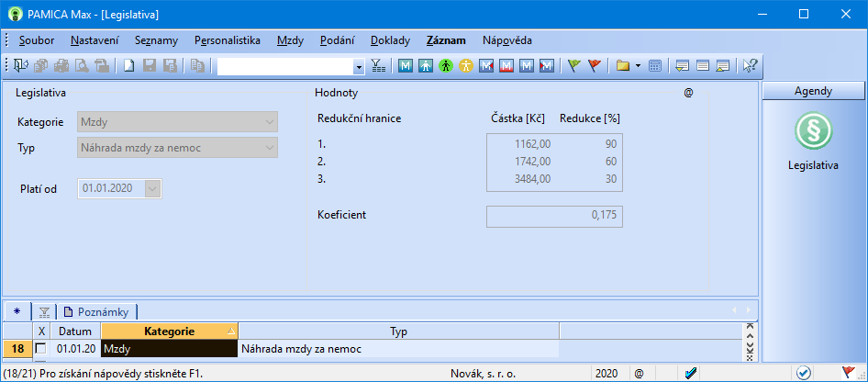Expand the arrow next to folder icon
This screenshot has width=868, height=382.
[638, 66]
